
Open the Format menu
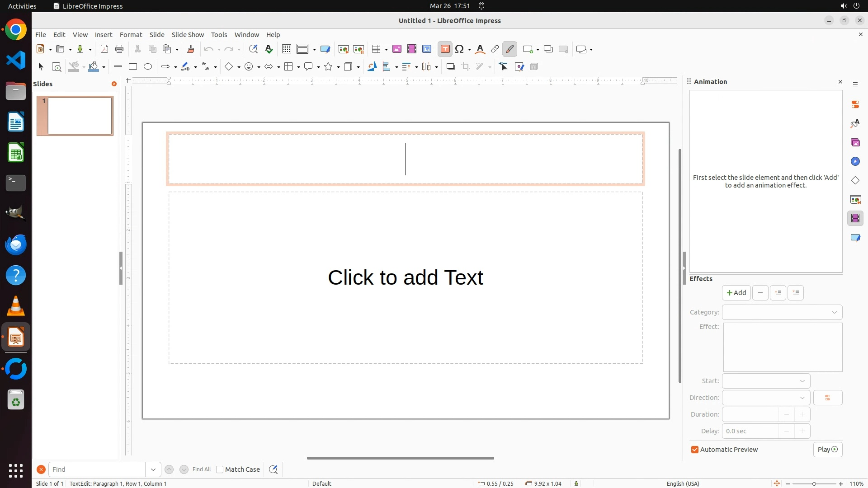coord(131,35)
